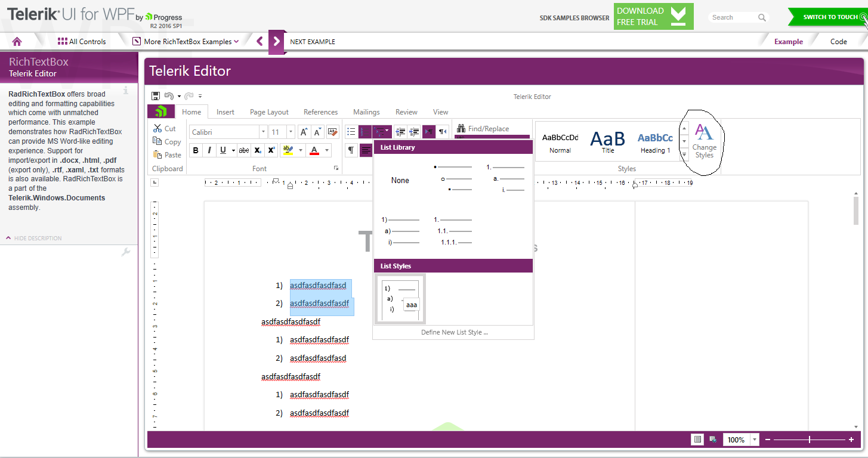Increase paragraph indent
The image size is (868, 458).
(414, 132)
